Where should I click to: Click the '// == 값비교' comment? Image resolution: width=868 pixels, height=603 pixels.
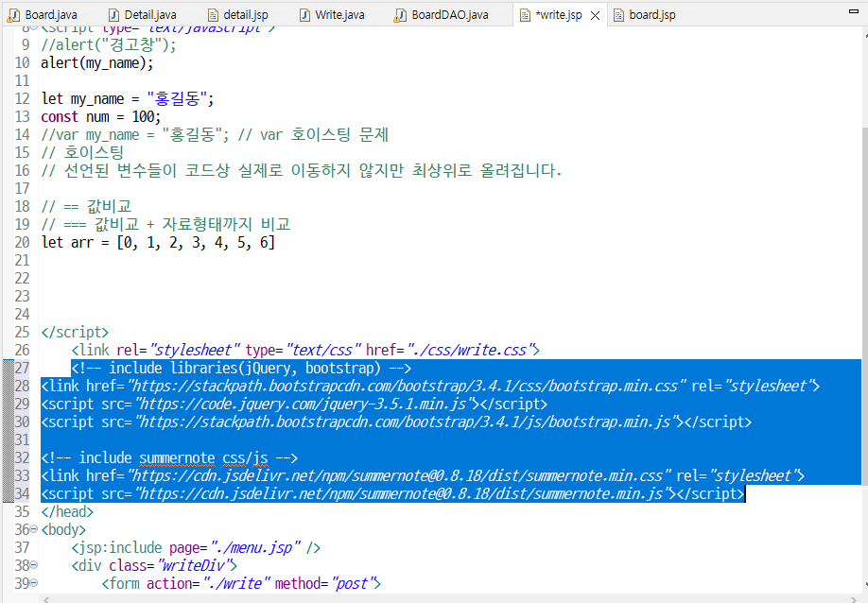click(86, 206)
